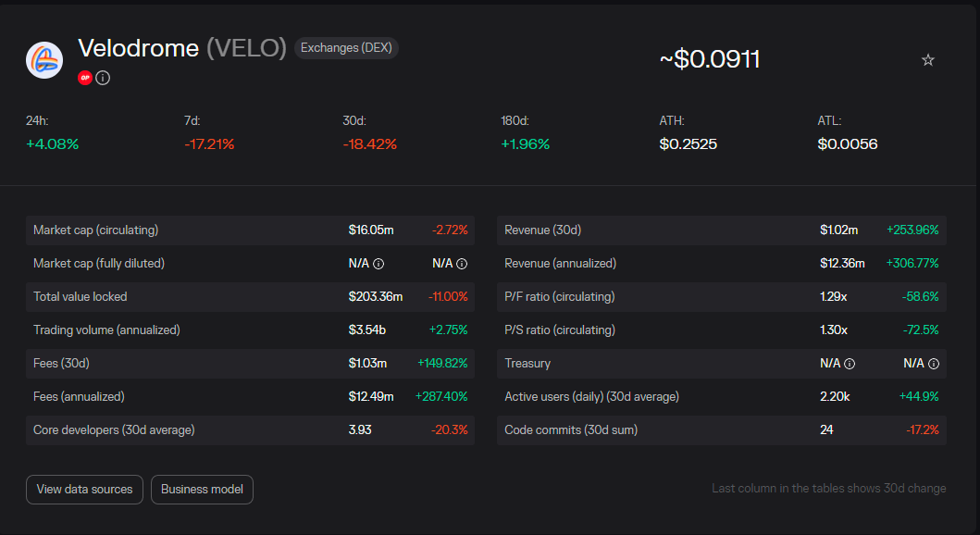Click the Velodrome (VELO) title
This screenshot has height=535, width=980.
[x=182, y=48]
